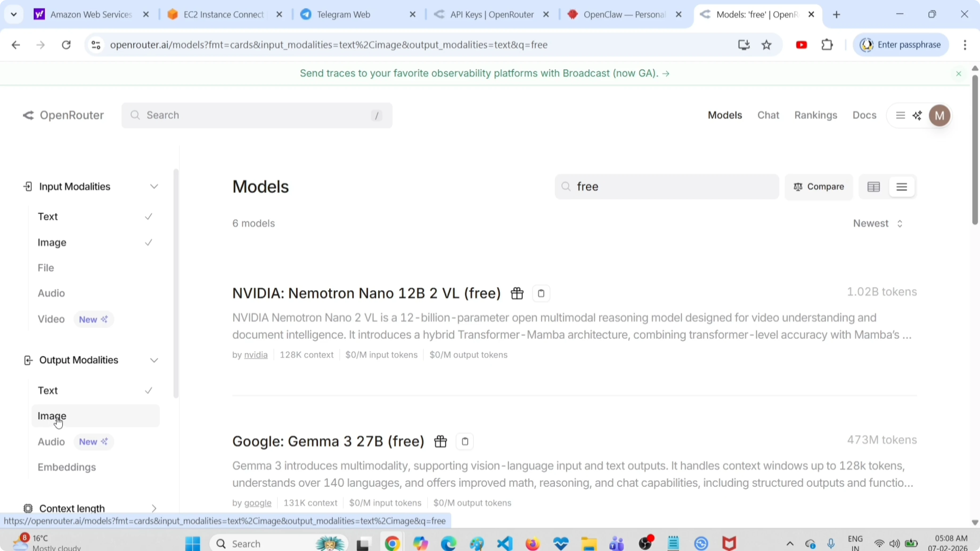
Task: Open the Newest sort dropdown
Action: (x=877, y=223)
